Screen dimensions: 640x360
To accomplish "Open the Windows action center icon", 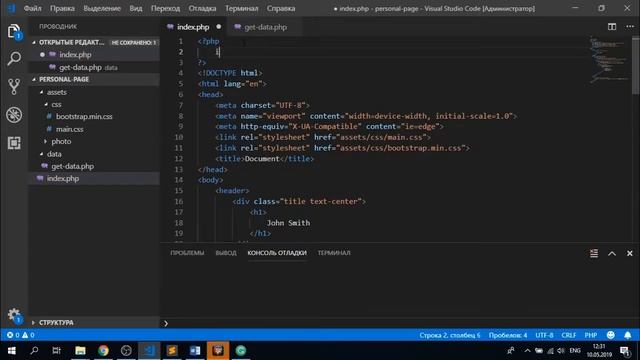I will (625, 351).
